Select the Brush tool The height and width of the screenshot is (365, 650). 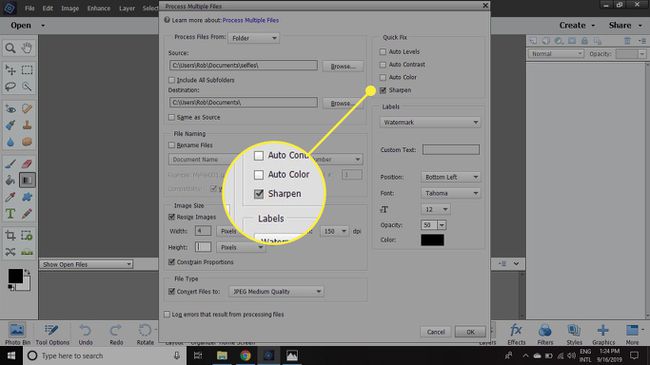click(10, 164)
